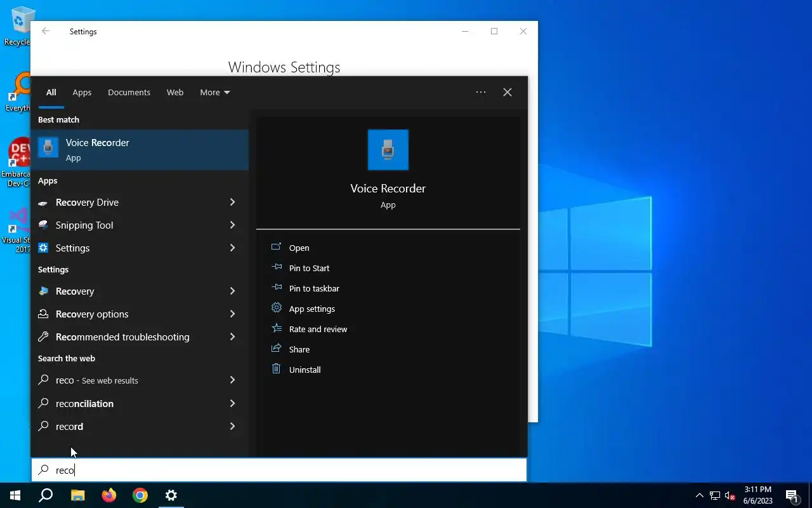Switch to the All tab
Image resolution: width=812 pixels, height=508 pixels.
pyautogui.click(x=51, y=92)
